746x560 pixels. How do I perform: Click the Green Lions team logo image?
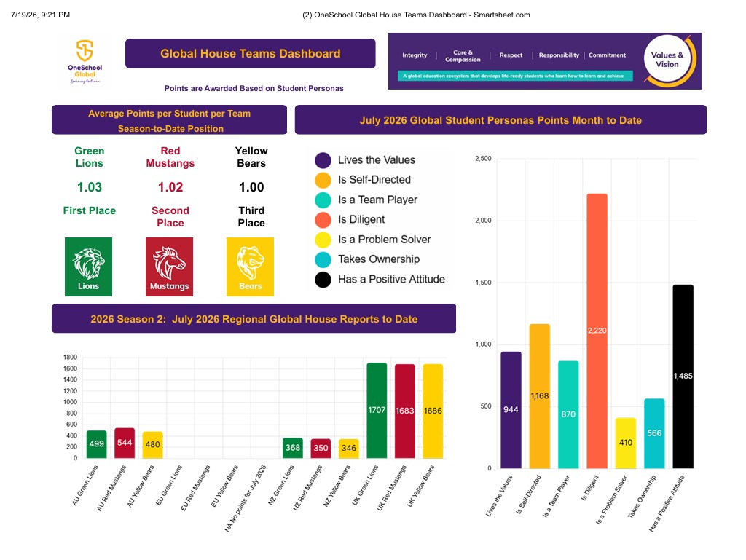click(x=88, y=267)
